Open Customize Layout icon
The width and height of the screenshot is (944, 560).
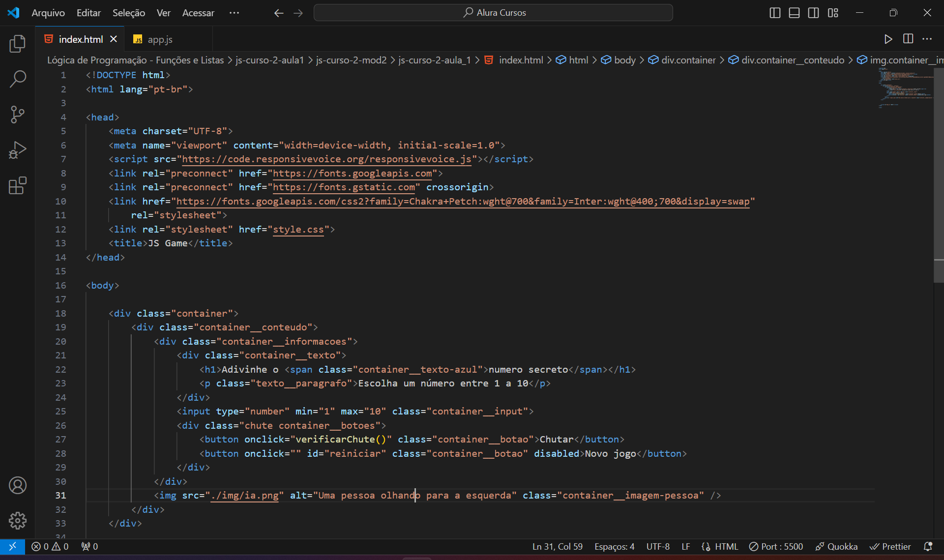pos(833,13)
